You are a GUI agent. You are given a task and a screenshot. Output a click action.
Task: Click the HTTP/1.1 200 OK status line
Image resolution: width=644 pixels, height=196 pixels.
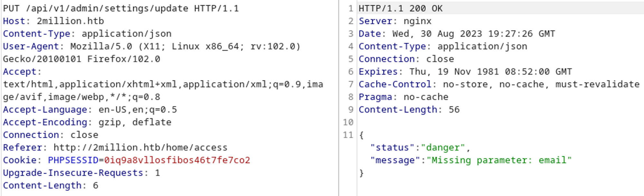401,8
